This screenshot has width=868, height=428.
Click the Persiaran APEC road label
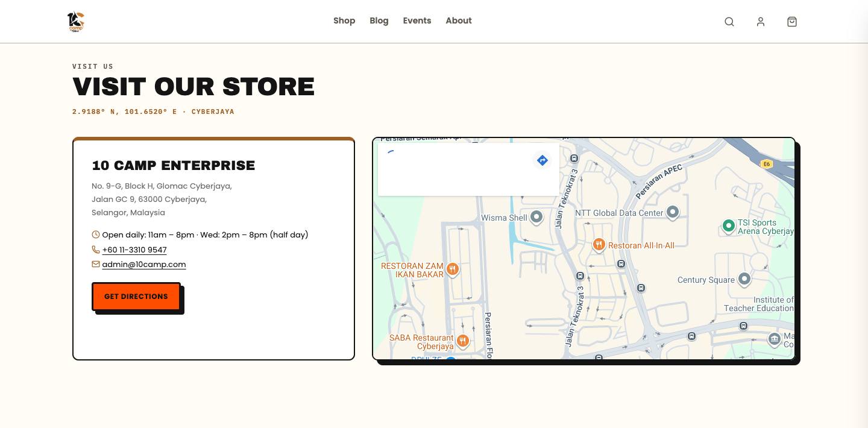coord(659,181)
